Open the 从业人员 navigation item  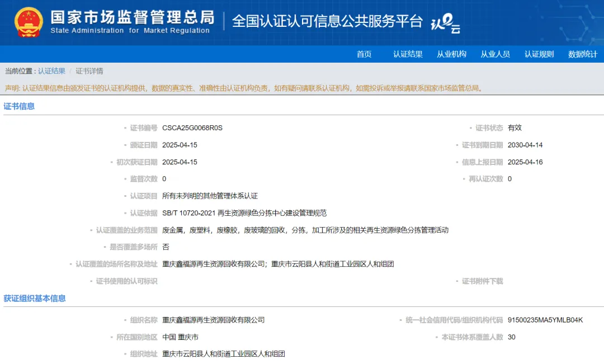(495, 54)
